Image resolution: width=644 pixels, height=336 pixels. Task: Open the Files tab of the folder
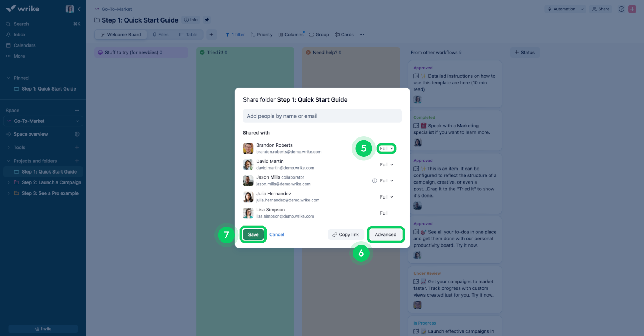(160, 34)
